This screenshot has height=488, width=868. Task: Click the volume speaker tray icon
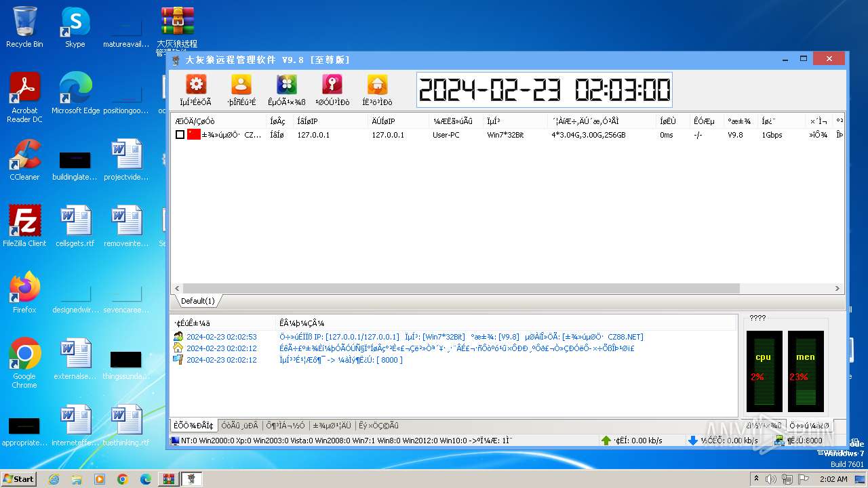770,479
